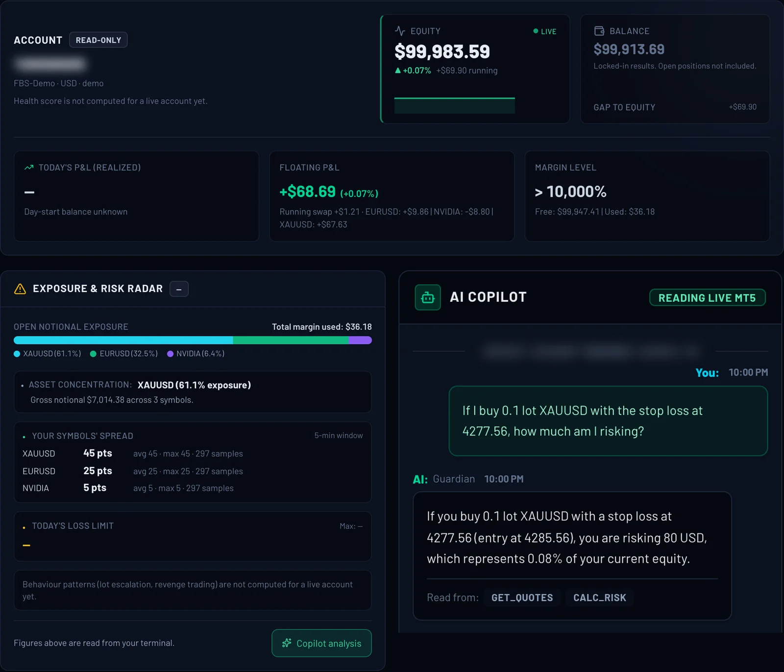Click the purple NVIDIA exposure bar segment
Screen dimensions: 784x672
360,340
